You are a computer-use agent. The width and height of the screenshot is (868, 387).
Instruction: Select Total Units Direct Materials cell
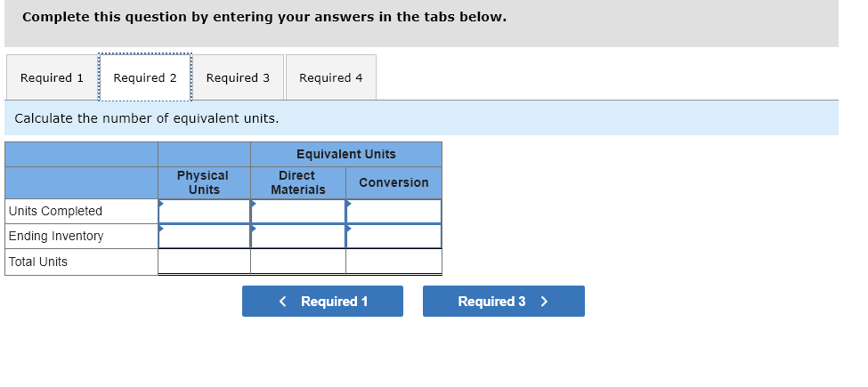[298, 262]
